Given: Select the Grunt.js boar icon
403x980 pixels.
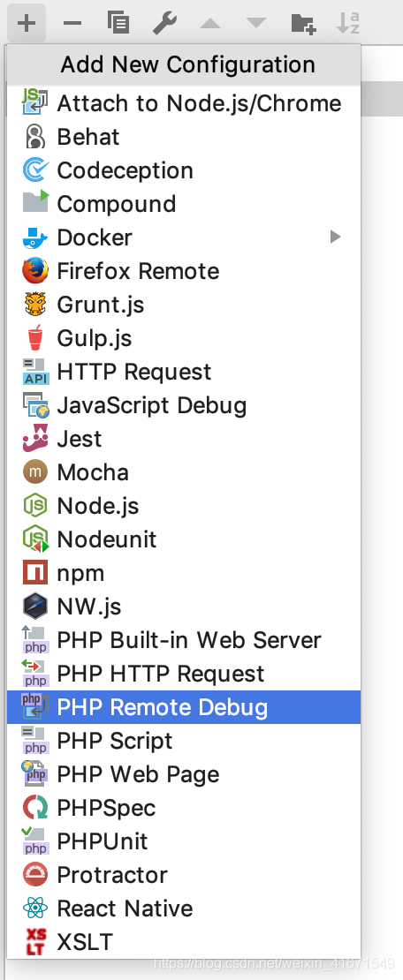Looking at the screenshot, I should (x=35, y=305).
